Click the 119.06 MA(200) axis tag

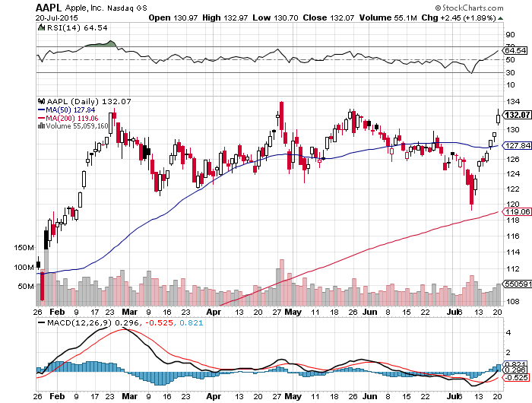pos(517,212)
